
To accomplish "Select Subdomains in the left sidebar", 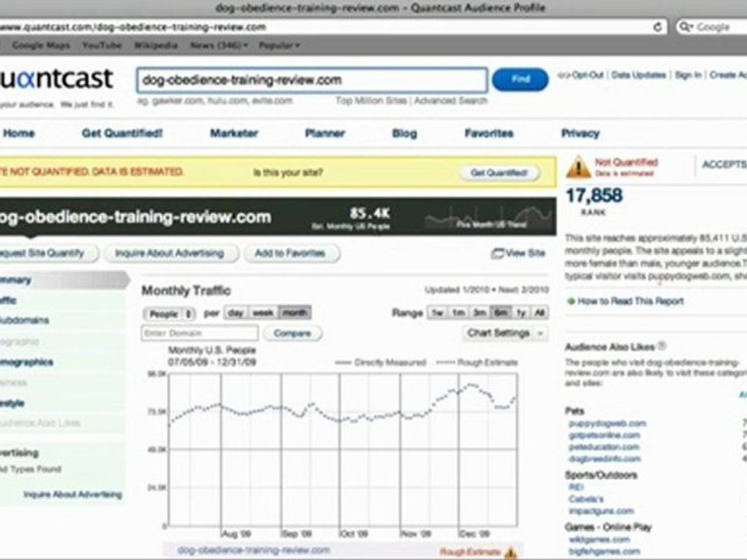I will (x=25, y=320).
